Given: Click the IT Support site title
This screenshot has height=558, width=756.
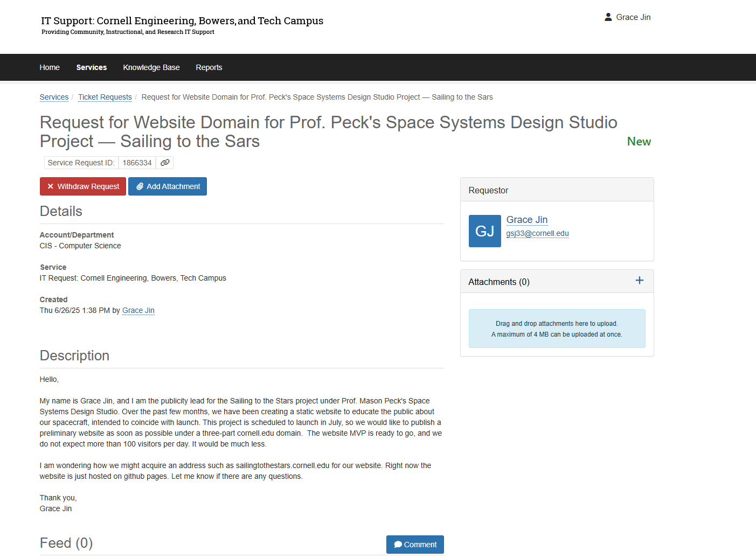Looking at the screenshot, I should [182, 21].
